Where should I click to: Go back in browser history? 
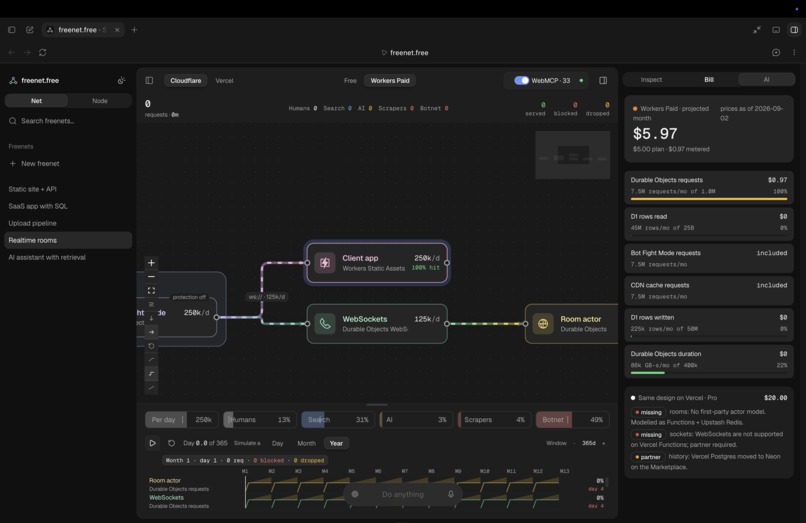[x=12, y=52]
